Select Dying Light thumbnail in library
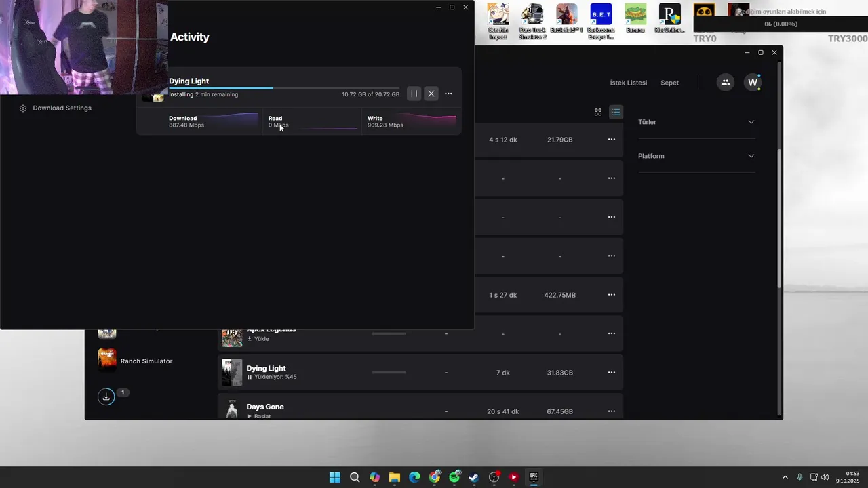 [232, 372]
